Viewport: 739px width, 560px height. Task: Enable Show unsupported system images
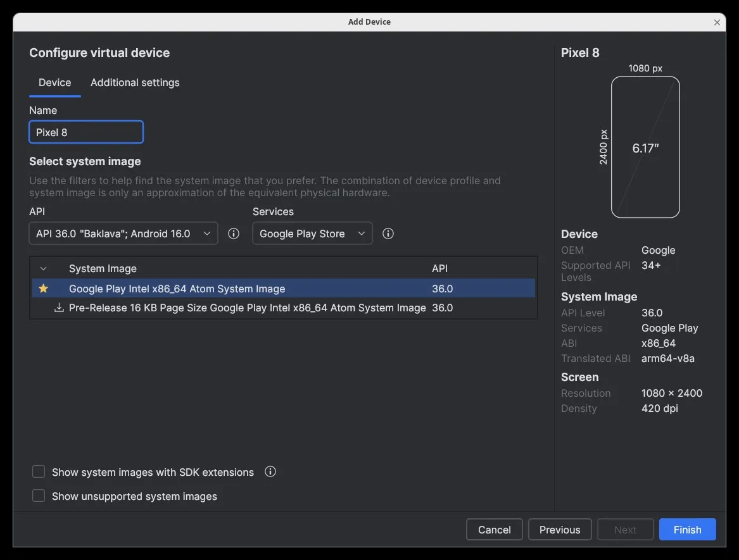click(x=38, y=496)
